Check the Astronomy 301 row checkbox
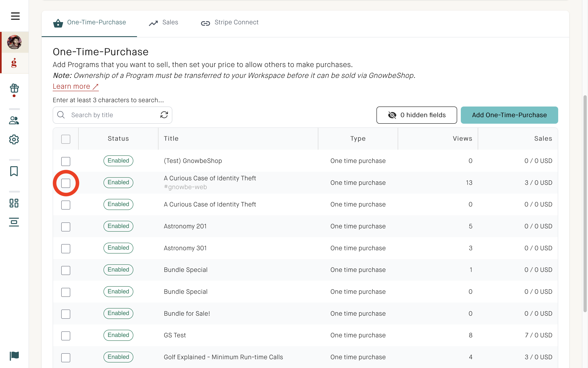 pyautogui.click(x=66, y=249)
